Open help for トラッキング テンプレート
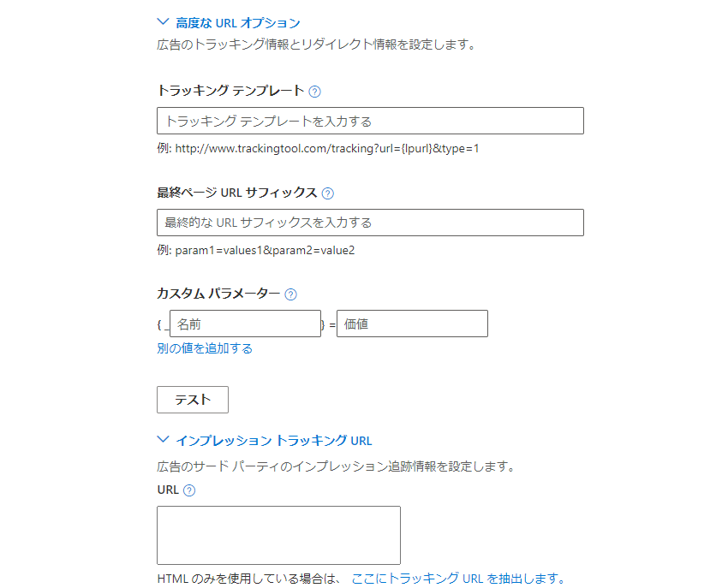This screenshot has height=588, width=728. click(314, 92)
